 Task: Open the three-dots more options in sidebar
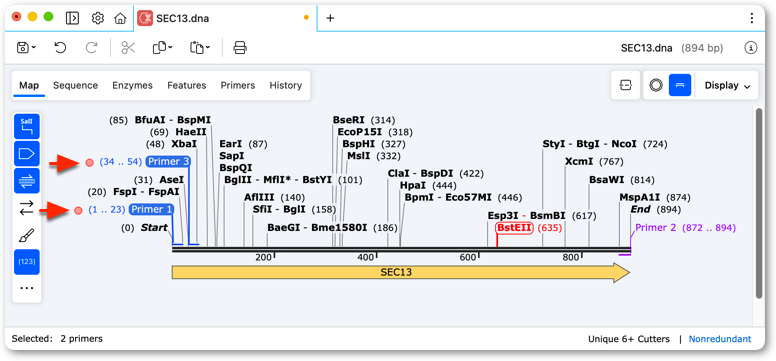27,288
